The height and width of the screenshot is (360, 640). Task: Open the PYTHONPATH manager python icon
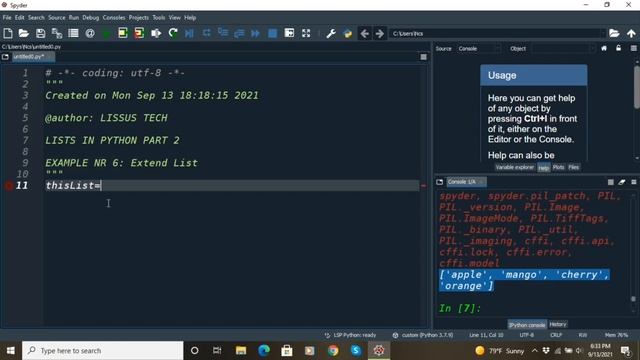[348, 33]
